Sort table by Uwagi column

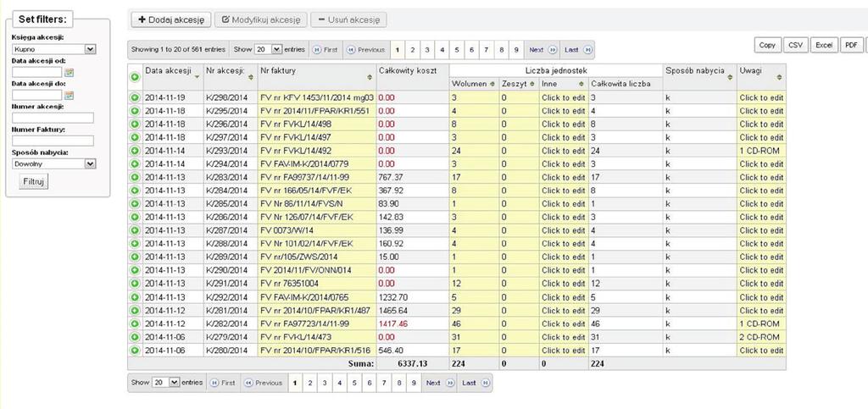coord(761,77)
